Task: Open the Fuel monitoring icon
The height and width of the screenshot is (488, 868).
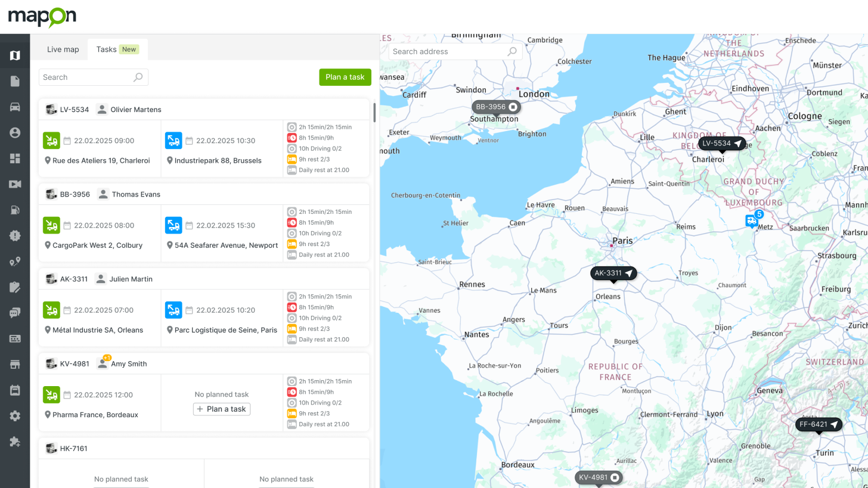Action: 14,209
